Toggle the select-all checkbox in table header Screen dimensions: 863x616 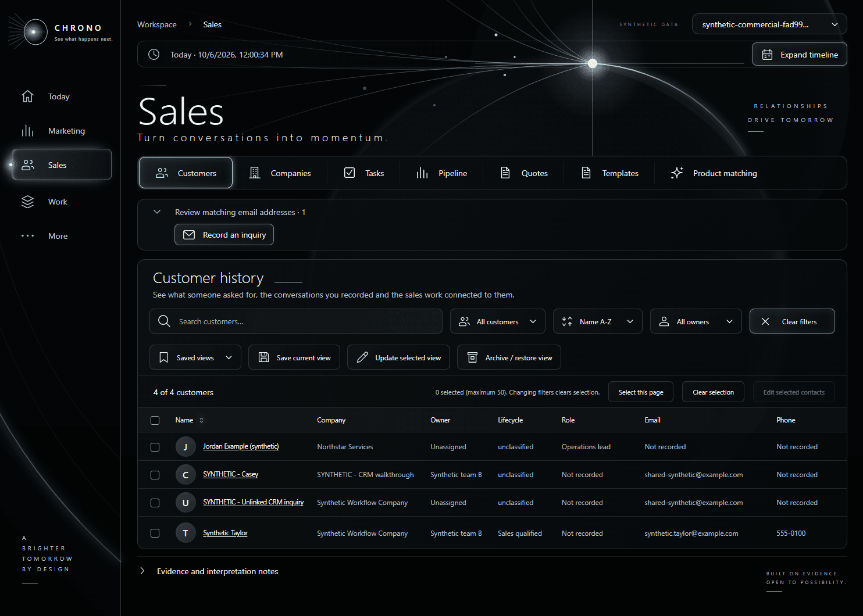[155, 420]
